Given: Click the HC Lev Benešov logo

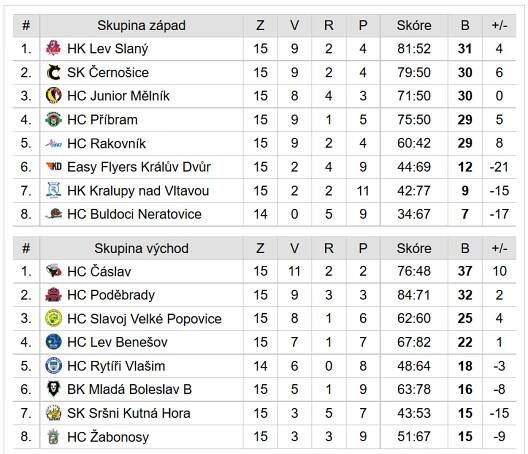Looking at the screenshot, I should pyautogui.click(x=53, y=342).
